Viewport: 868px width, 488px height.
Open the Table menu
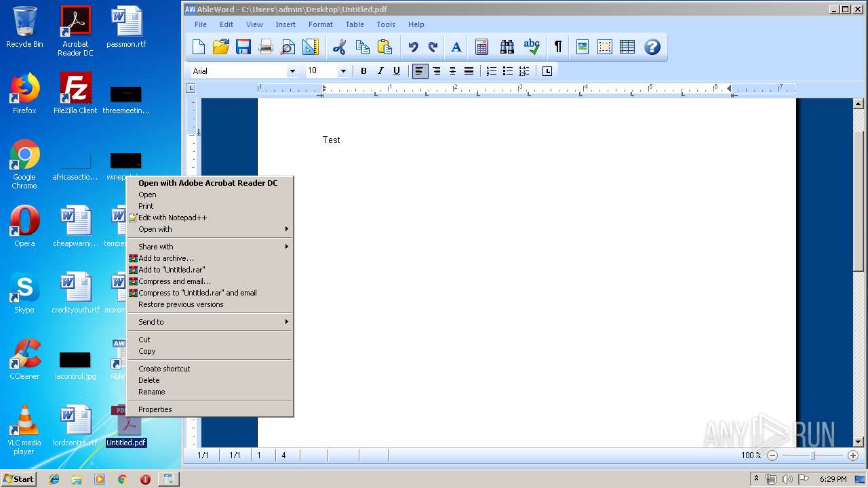pyautogui.click(x=355, y=24)
